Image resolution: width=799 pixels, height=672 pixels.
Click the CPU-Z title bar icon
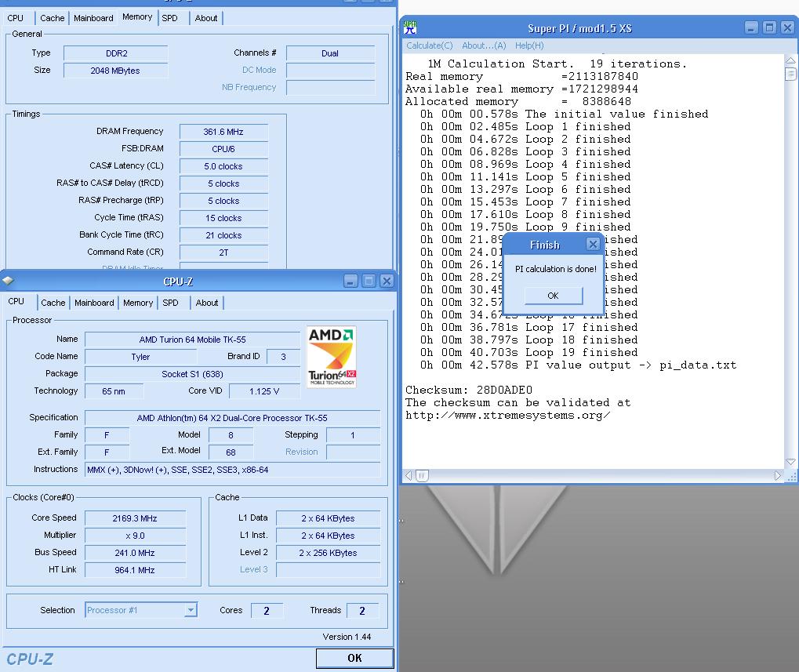tap(8, 281)
